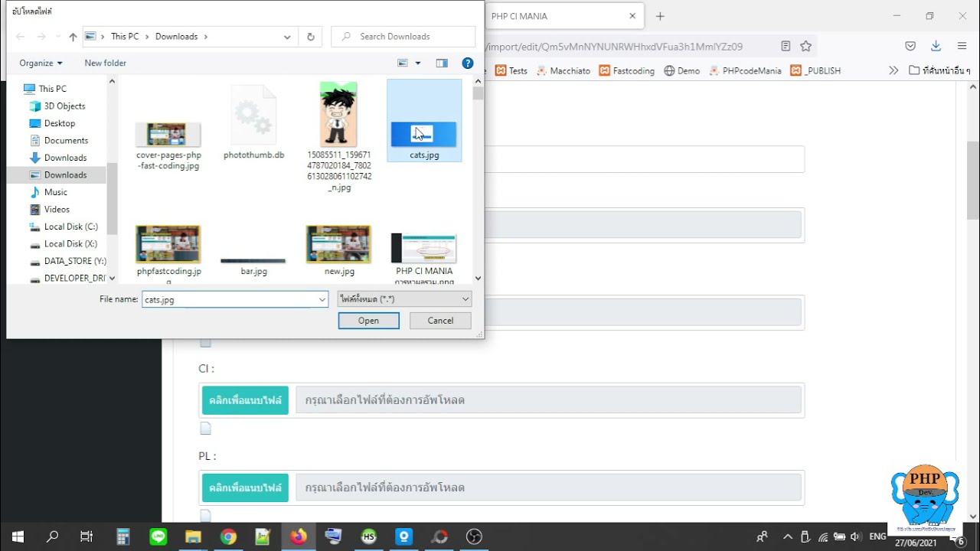980x551 pixels.
Task: Show more bookmarks overflow chevron
Action: (x=893, y=70)
